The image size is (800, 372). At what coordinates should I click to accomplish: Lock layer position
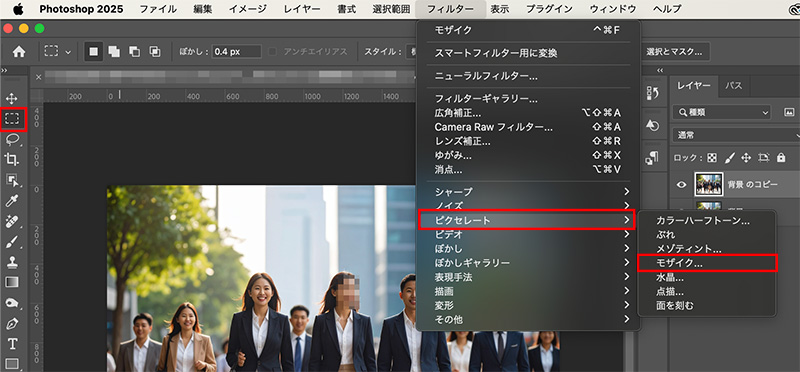coord(746,158)
